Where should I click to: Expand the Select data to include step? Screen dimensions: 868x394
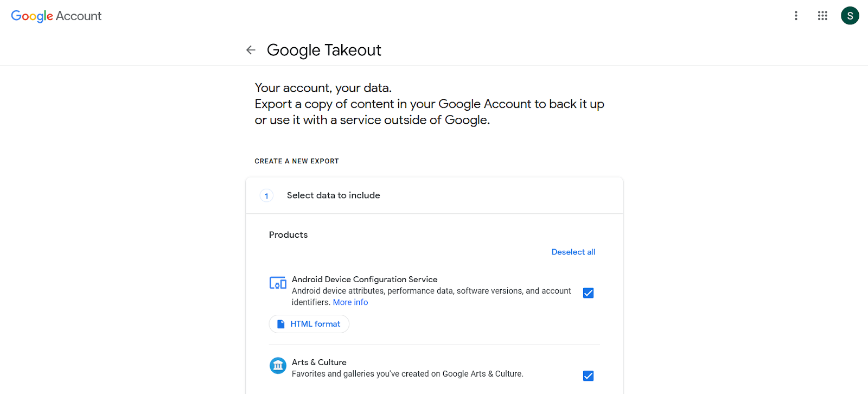click(x=333, y=195)
